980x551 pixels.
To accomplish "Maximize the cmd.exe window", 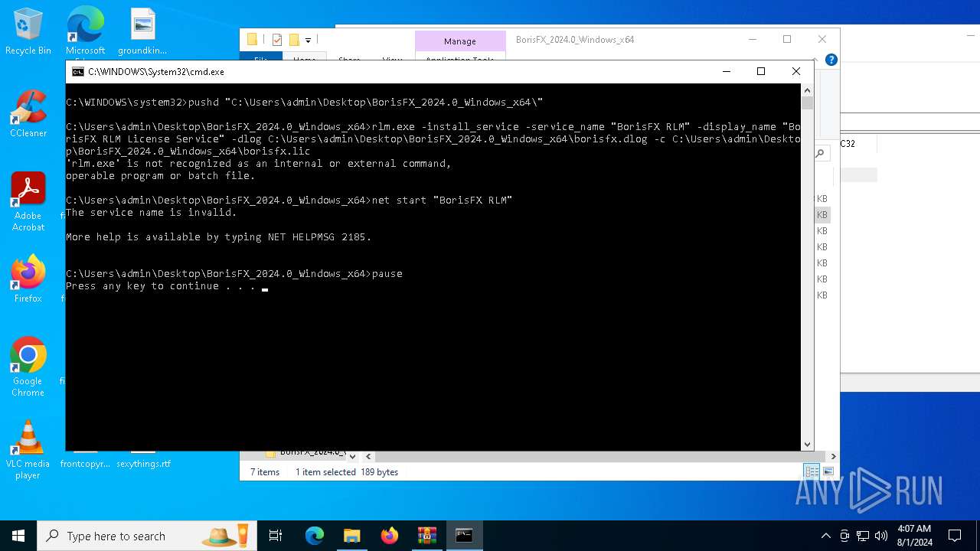I will [x=761, y=71].
